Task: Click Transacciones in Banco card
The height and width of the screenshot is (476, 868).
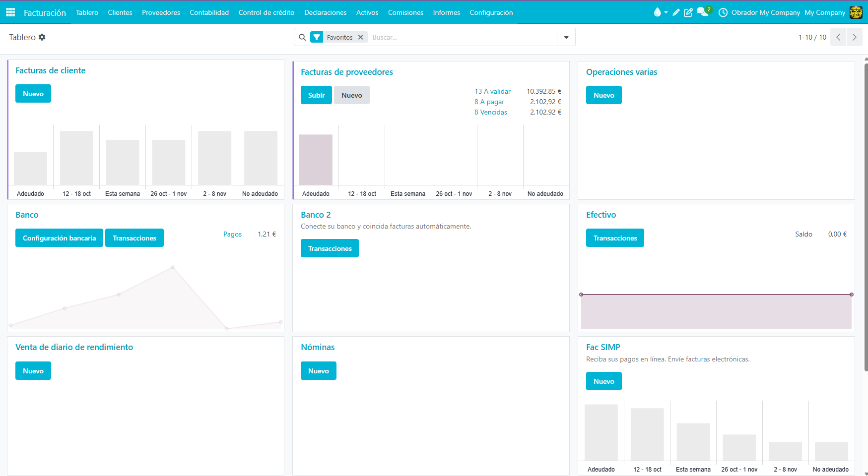Action: (134, 238)
